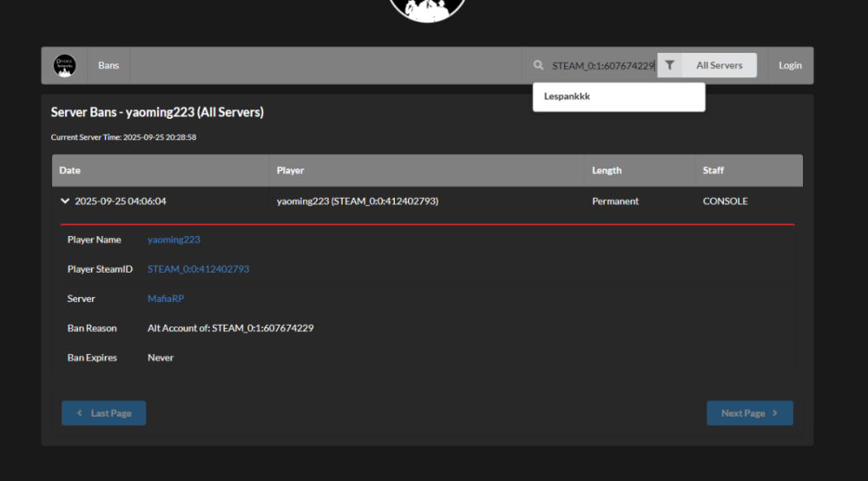Collapse the ban row using its chevron

click(x=65, y=201)
